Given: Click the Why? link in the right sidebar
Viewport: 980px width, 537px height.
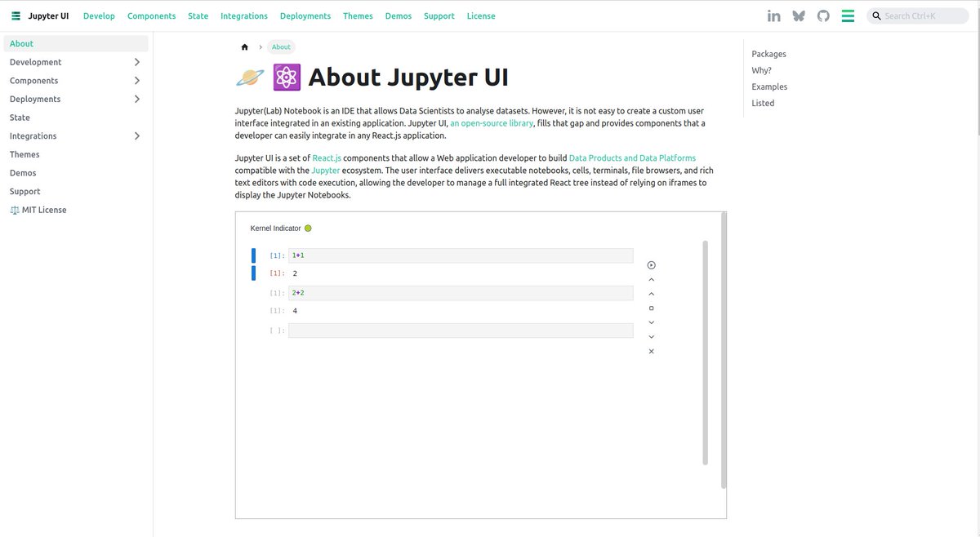Looking at the screenshot, I should tap(761, 70).
